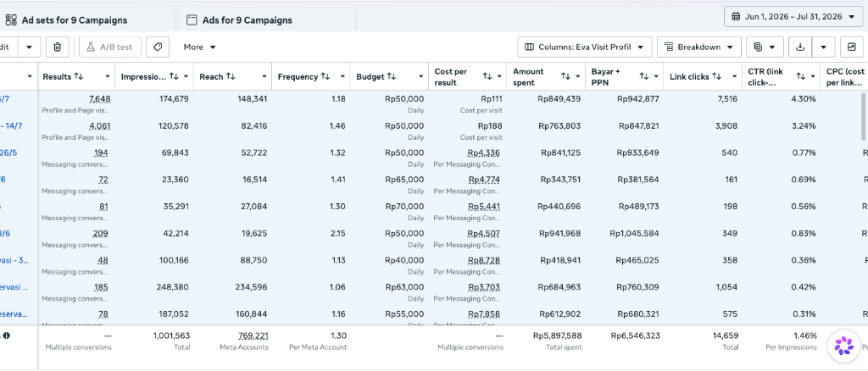Select total spent Rp5,897,588
This screenshot has height=371, width=868.
pos(558,335)
